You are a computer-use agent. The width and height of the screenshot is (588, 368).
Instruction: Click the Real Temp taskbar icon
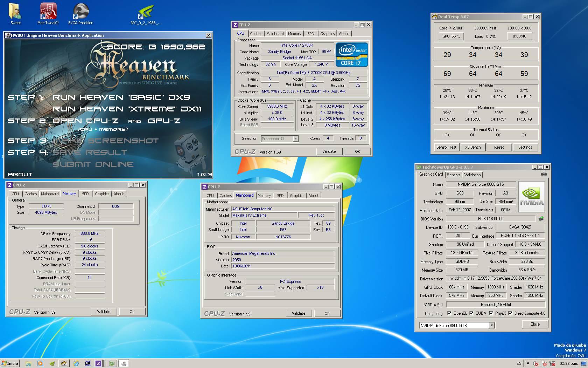click(x=64, y=363)
